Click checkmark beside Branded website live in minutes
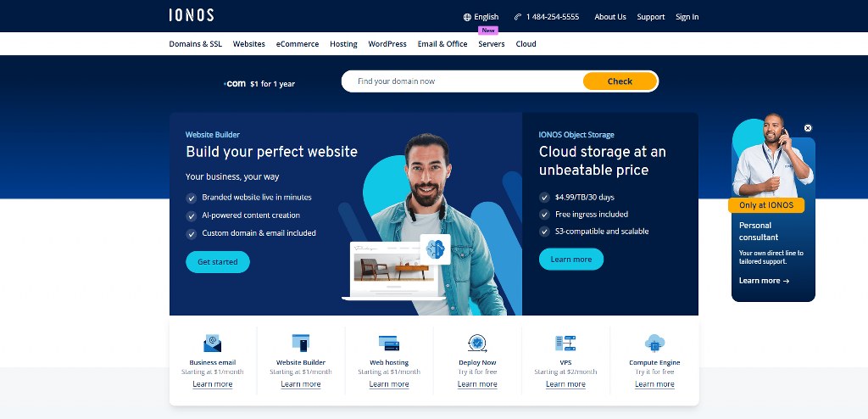The image size is (868, 419). point(191,198)
